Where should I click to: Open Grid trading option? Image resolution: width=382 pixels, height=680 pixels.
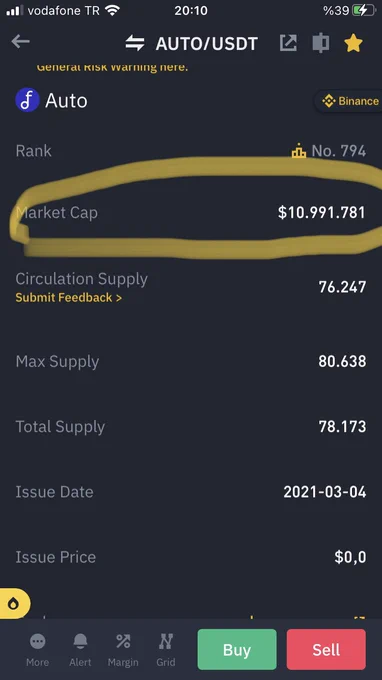(166, 650)
